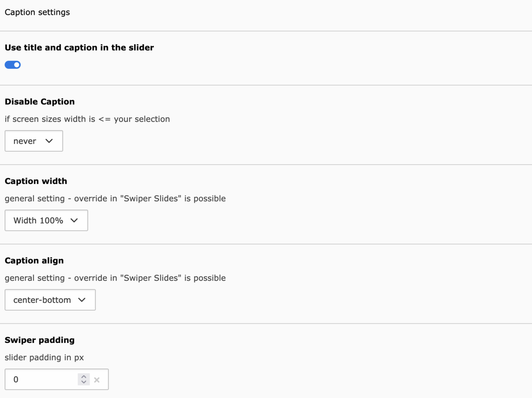
Task: Click the chevron arrow beside 'Width 100%'
Action: tap(74, 221)
